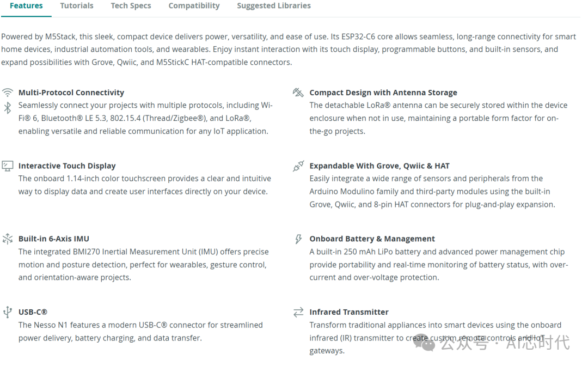
Task: Click the USB trident icon next to USB-C
Action: [x=8, y=312]
